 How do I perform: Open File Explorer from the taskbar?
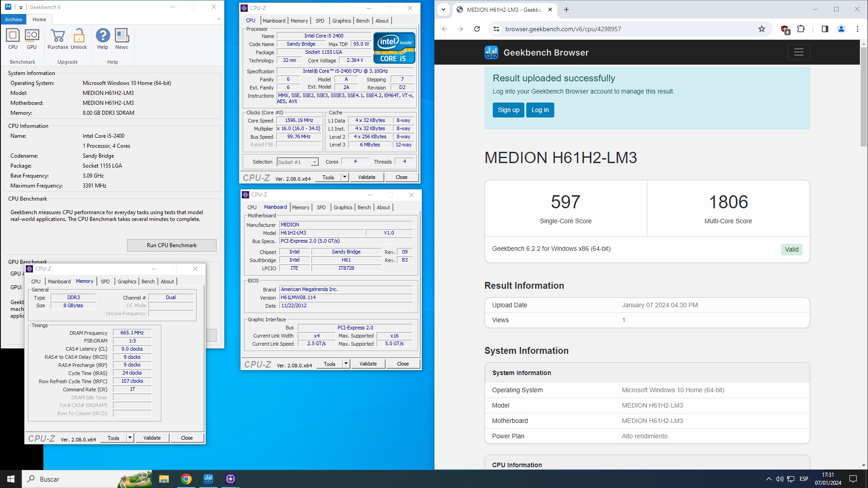pyautogui.click(x=164, y=479)
